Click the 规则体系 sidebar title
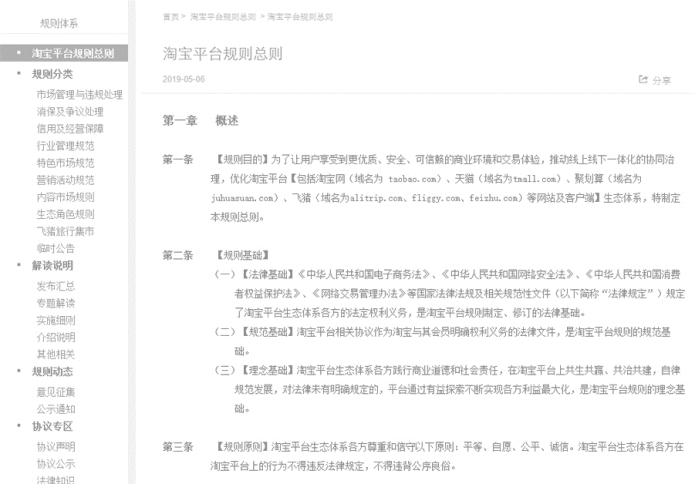 coord(59,23)
